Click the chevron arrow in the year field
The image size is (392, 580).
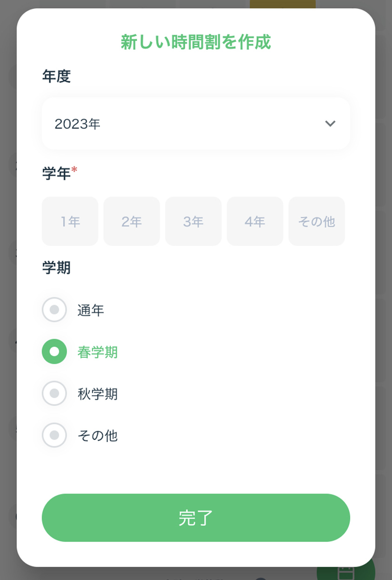[x=330, y=124]
